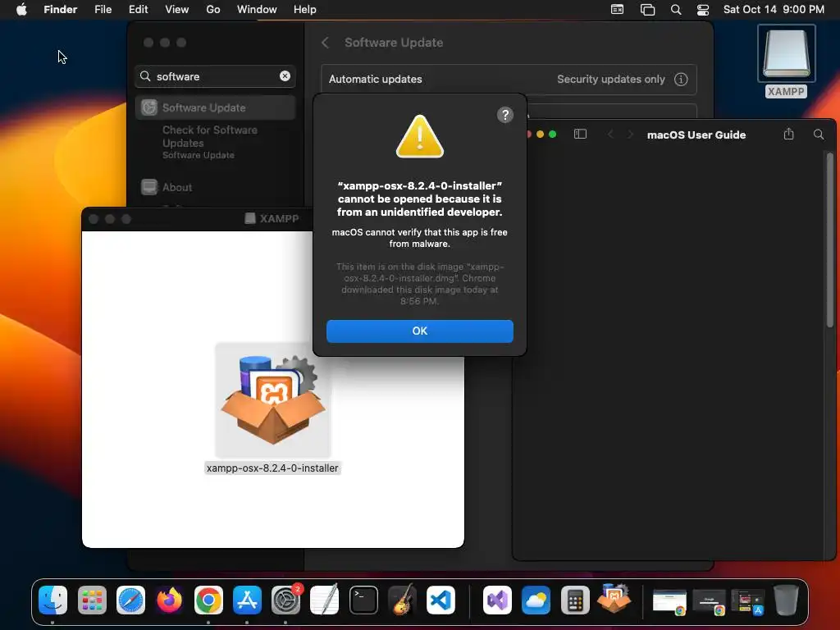The width and height of the screenshot is (840, 630).
Task: Launch Terminal from the Dock
Action: point(363,600)
